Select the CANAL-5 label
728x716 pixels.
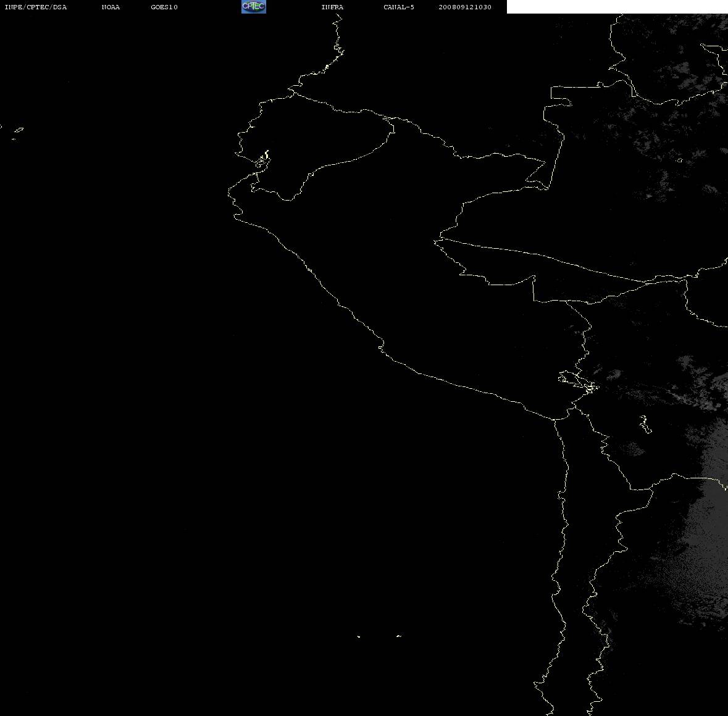pyautogui.click(x=399, y=7)
